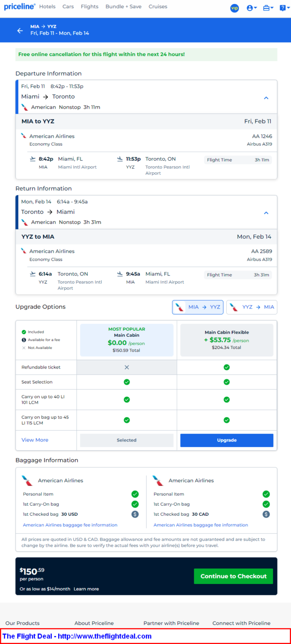
Task: Open the account profile menu icon
Action: [x=251, y=8]
